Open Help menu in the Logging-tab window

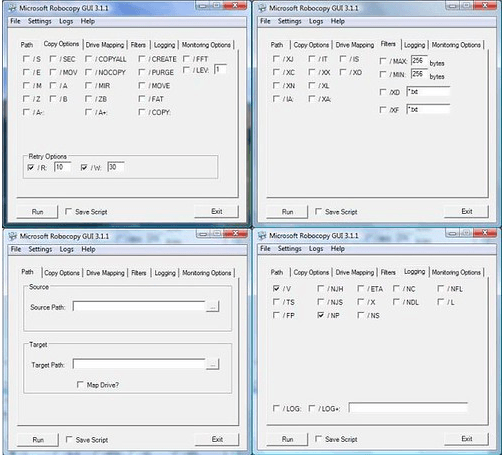[x=337, y=248]
